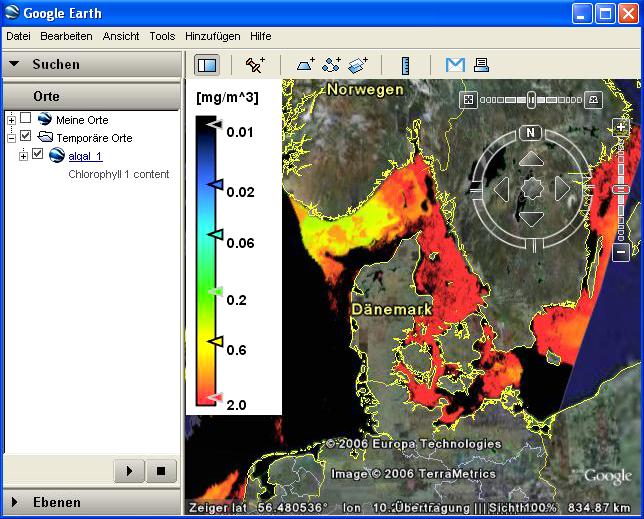This screenshot has height=519, width=644.
Task: Select the add polygon tool
Action: (306, 65)
